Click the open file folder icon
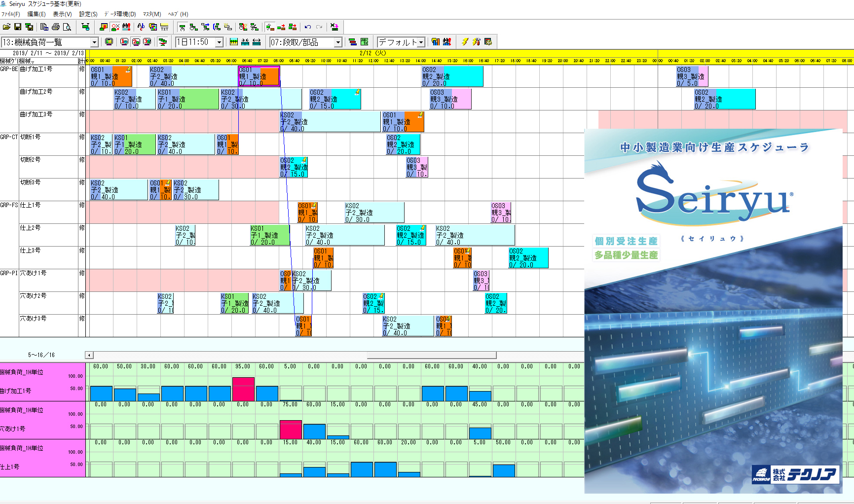 pos(6,27)
